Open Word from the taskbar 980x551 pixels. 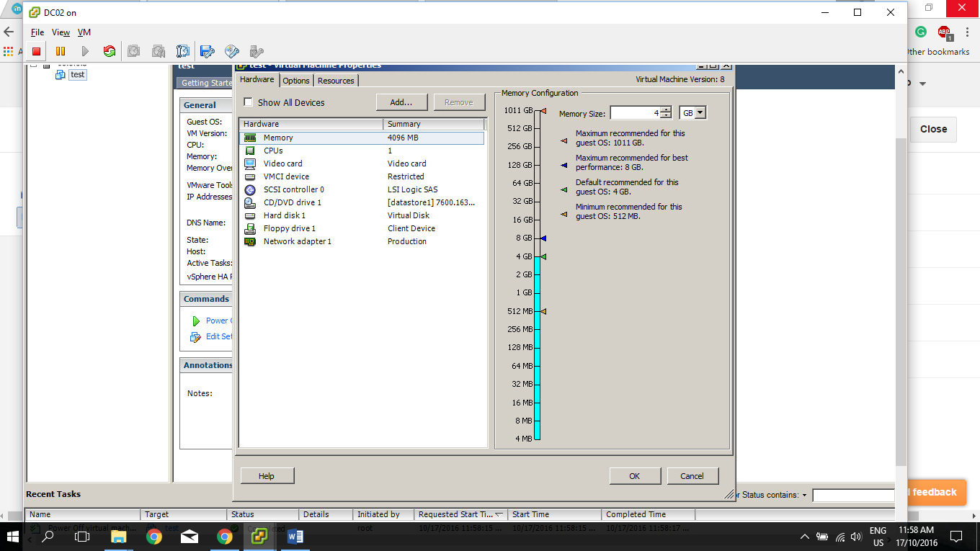click(295, 537)
